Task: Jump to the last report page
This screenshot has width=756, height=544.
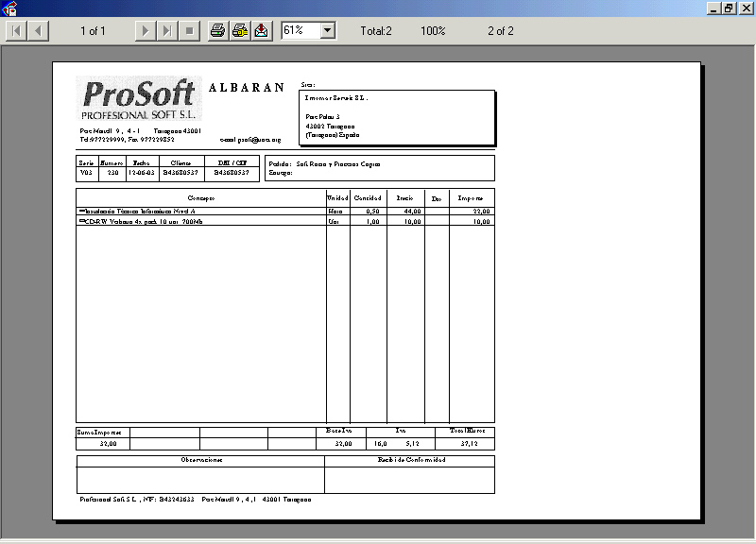Action: click(166, 31)
